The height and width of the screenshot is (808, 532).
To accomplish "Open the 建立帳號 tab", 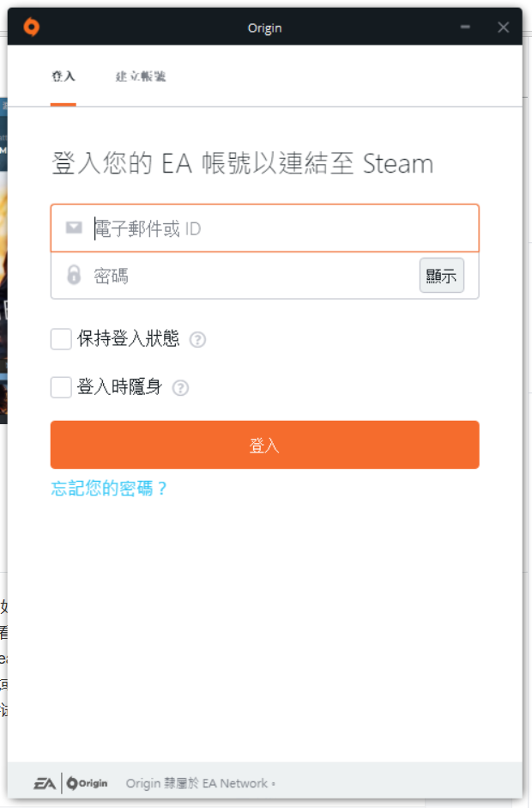I will pos(141,76).
